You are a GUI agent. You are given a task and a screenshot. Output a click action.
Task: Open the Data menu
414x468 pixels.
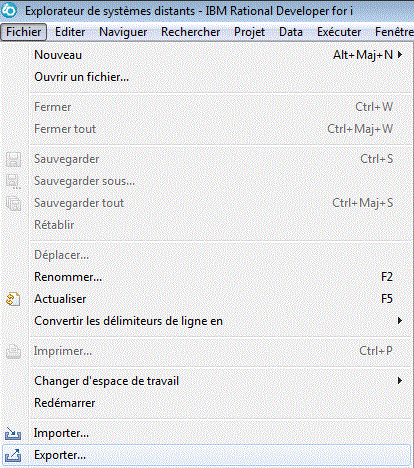[291, 32]
